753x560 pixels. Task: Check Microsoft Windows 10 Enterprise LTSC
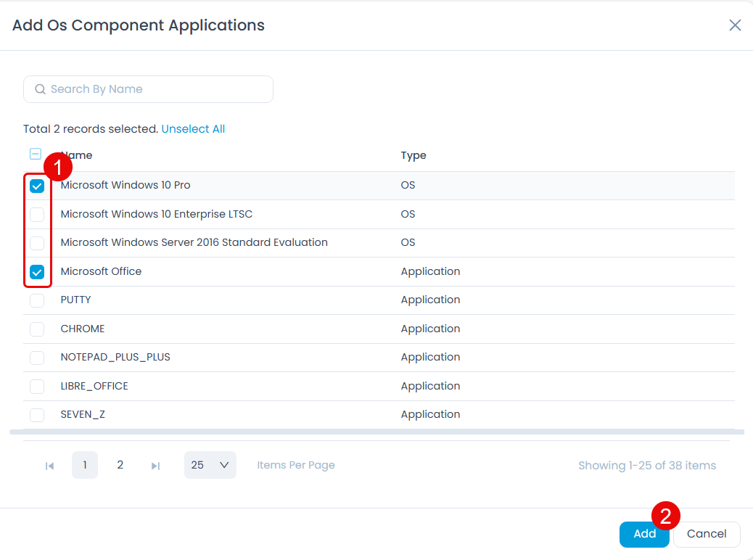click(x=36, y=214)
